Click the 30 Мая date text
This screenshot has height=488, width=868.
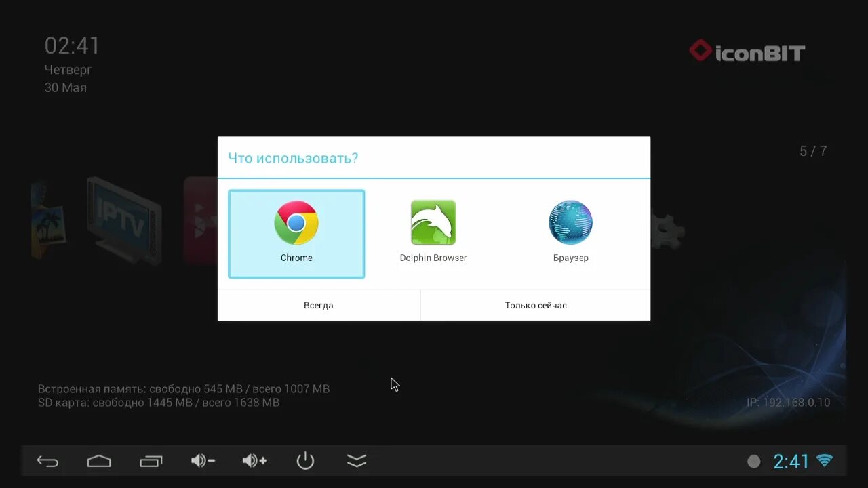pyautogui.click(x=66, y=87)
